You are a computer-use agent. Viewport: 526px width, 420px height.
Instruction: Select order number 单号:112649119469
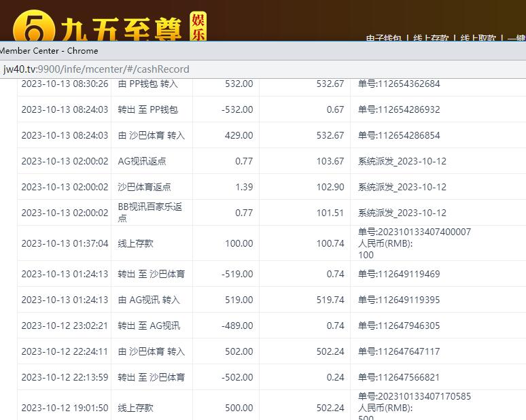pyautogui.click(x=399, y=274)
